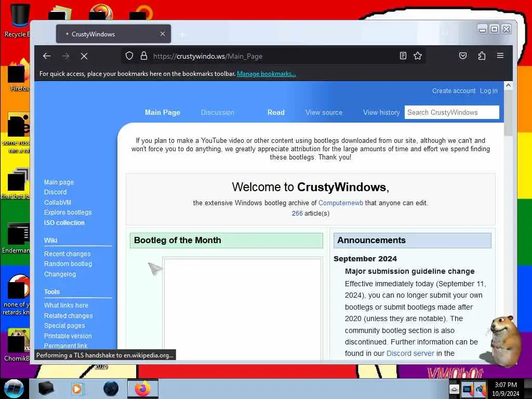Screen dimensions: 532x399
Task: Open the black cube taskbar icon
Action: pos(46,389)
